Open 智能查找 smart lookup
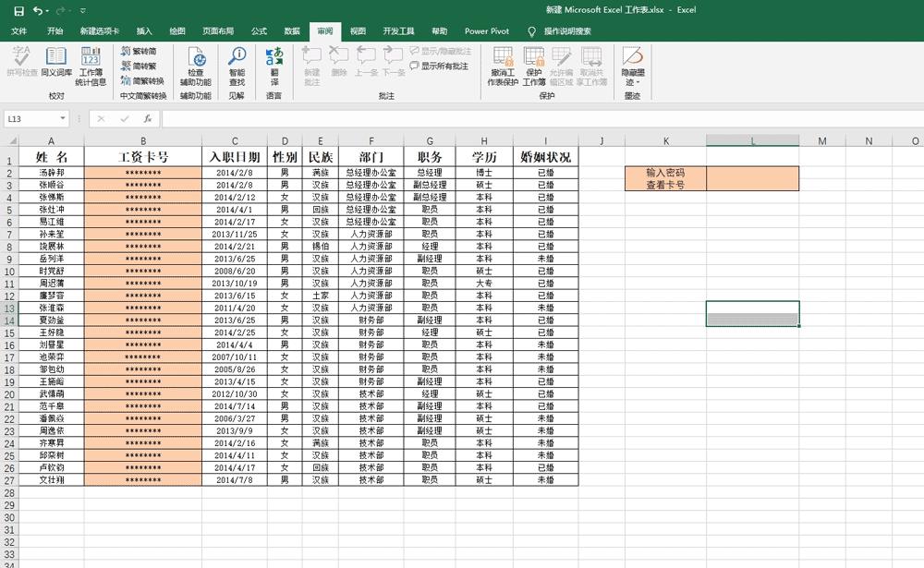This screenshot has height=568, width=924. pos(237,65)
